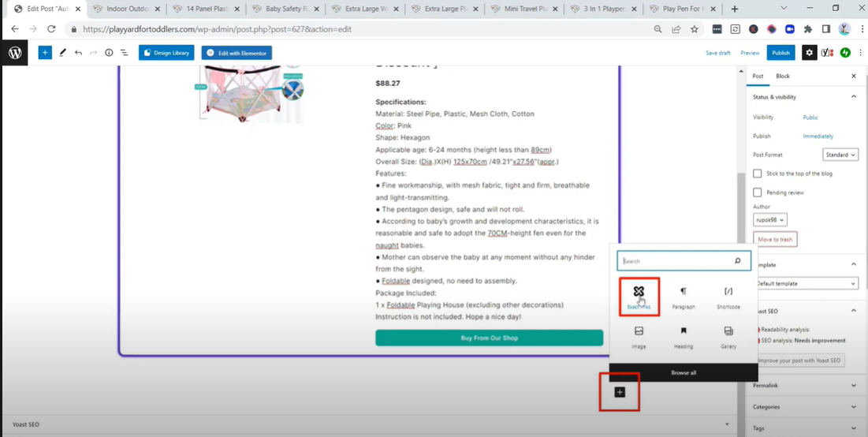
Task: Click Preview link
Action: (750, 53)
